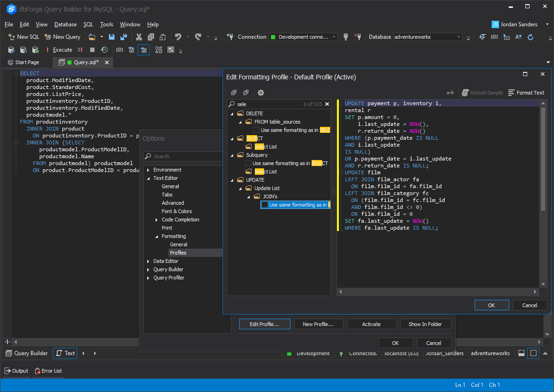Open the Tools menu
The height and width of the screenshot is (392, 554).
pyautogui.click(x=107, y=24)
